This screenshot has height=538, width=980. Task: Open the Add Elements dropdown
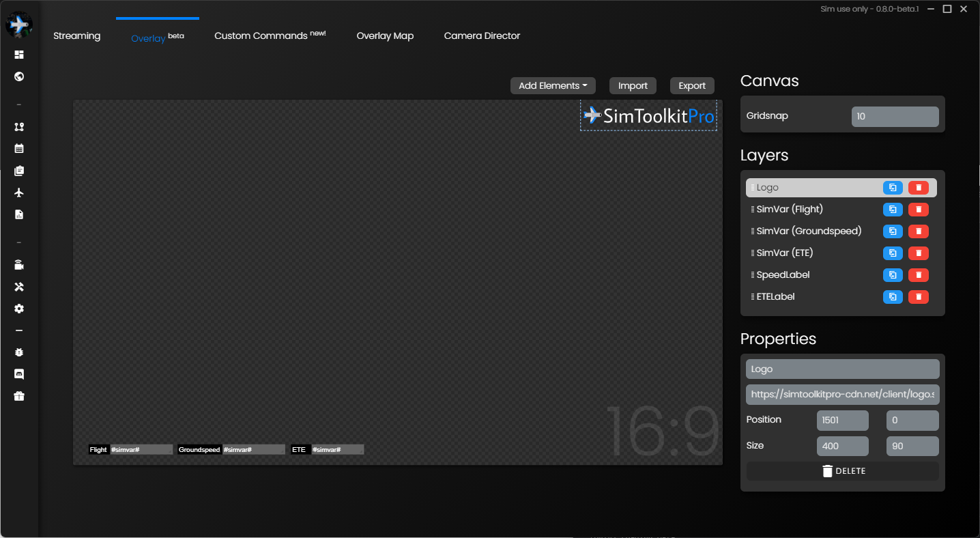(553, 85)
